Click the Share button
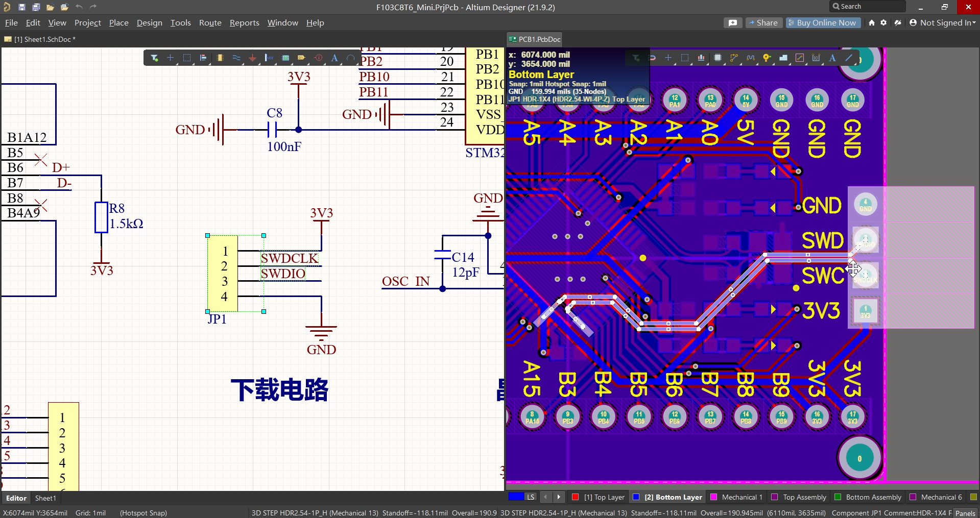980x518 pixels. tap(763, 22)
